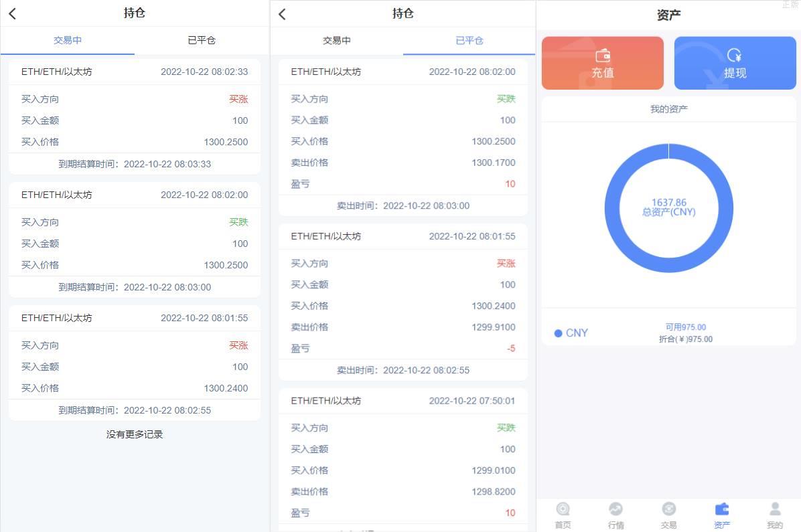
Task: Open 行情 market in bottom navigation
Action: [615, 515]
